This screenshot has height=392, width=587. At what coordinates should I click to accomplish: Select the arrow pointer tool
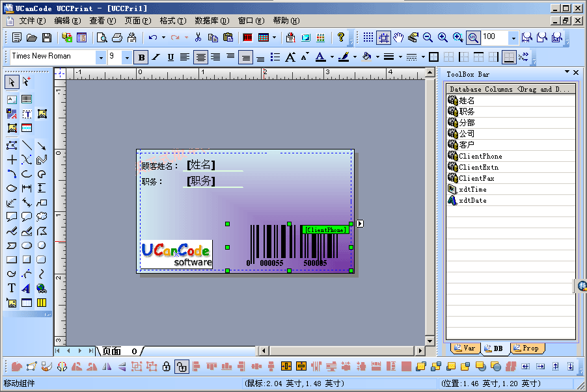pos(12,82)
